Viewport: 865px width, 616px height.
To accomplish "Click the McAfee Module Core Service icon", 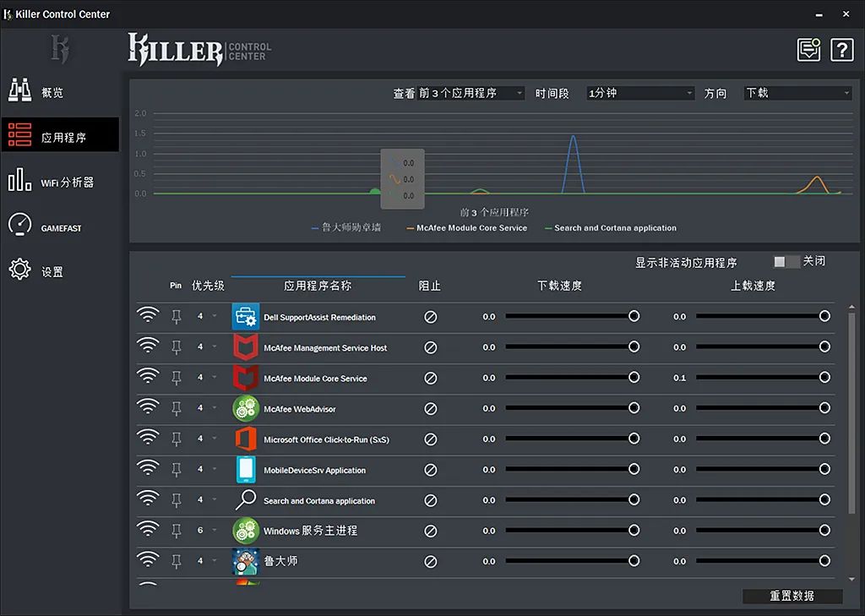I will (x=246, y=378).
